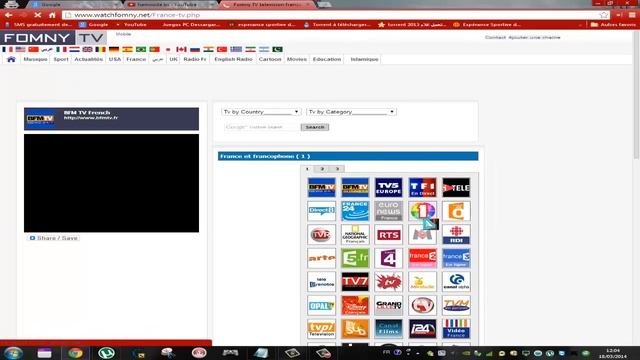Open the Movies menu item
The width and height of the screenshot is (640, 360).
click(x=297, y=59)
